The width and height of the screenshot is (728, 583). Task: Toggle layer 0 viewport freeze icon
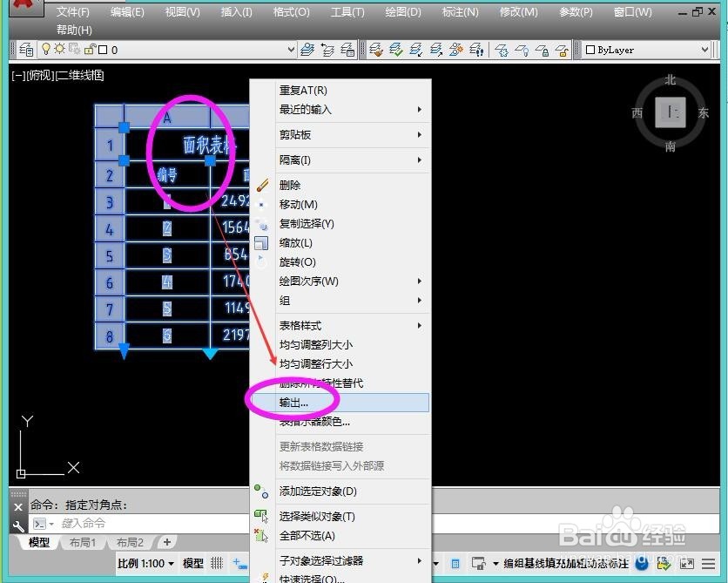[74, 50]
